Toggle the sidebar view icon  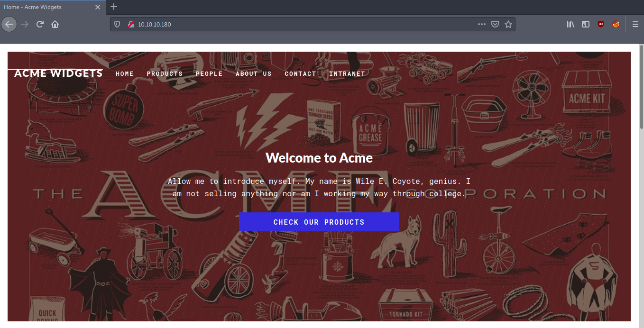coord(586,24)
